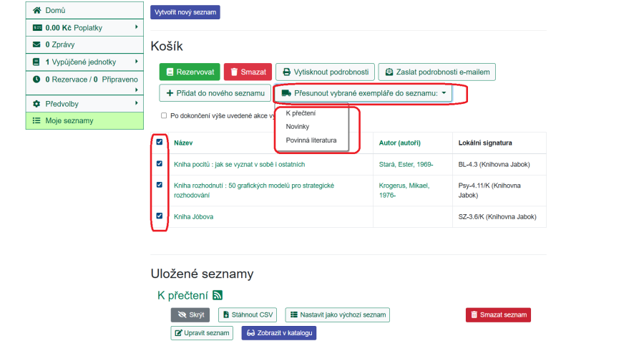The width and height of the screenshot is (644, 346).
Task: Click the clock icon beside Rezervace
Action: coord(37,80)
